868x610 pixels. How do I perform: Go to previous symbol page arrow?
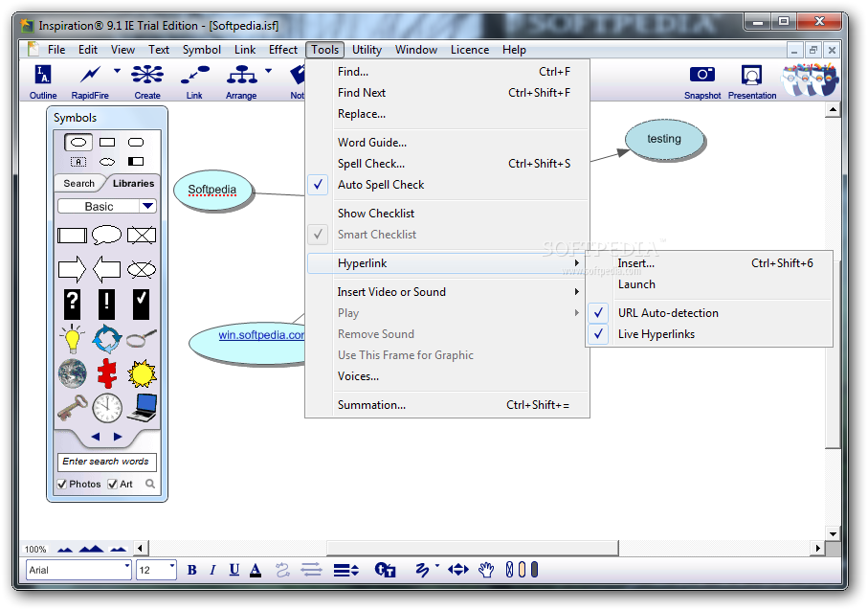(96, 437)
